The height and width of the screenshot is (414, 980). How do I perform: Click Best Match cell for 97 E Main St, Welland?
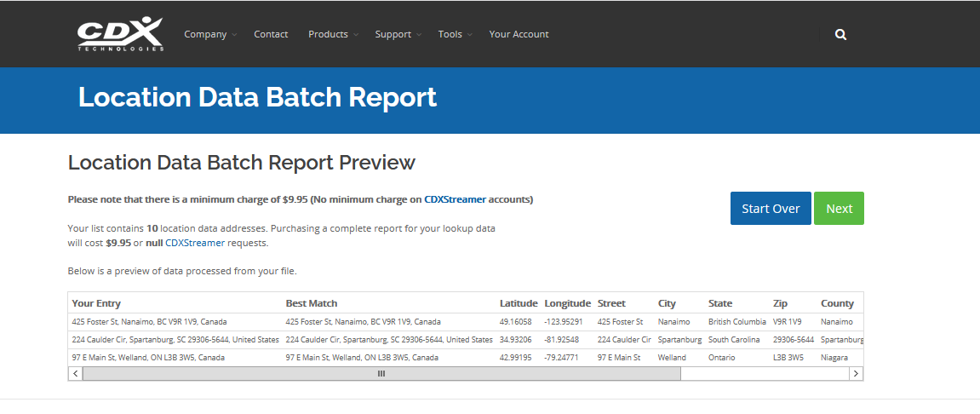point(362,358)
